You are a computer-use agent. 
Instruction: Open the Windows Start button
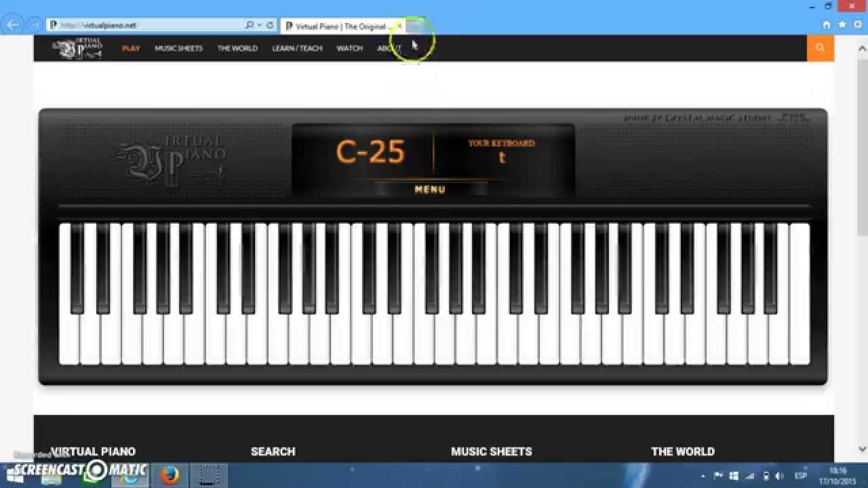[x=14, y=475]
